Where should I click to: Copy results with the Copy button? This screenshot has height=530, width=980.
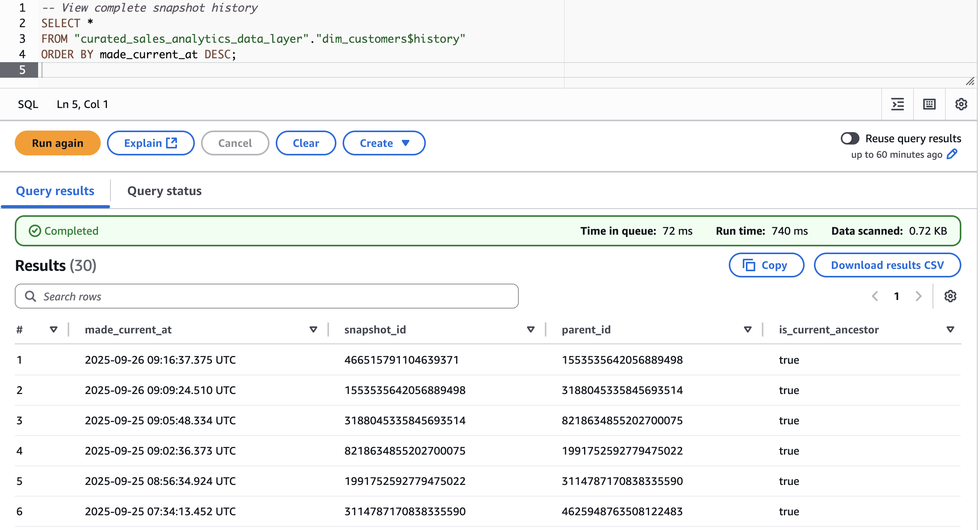pyautogui.click(x=766, y=265)
